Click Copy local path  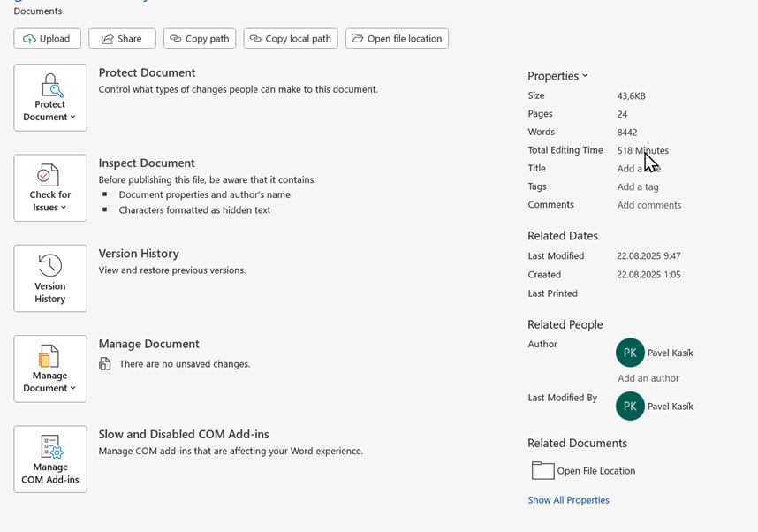pyautogui.click(x=291, y=39)
